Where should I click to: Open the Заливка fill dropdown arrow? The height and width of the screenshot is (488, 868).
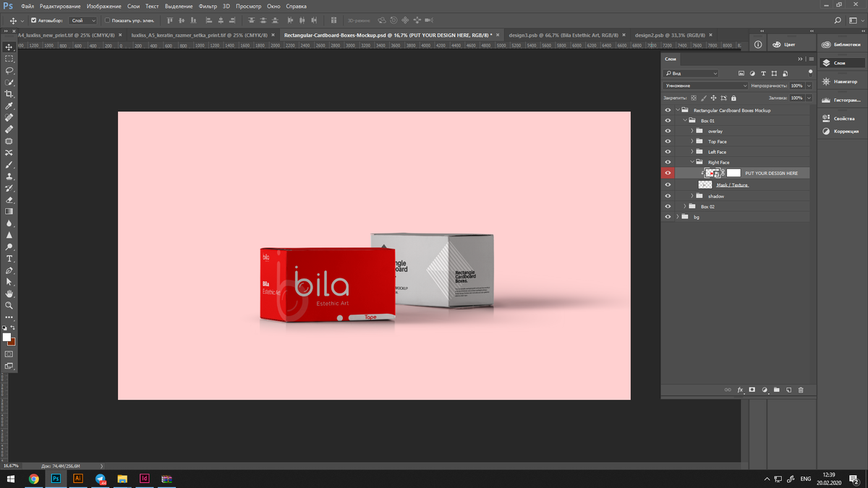point(809,98)
